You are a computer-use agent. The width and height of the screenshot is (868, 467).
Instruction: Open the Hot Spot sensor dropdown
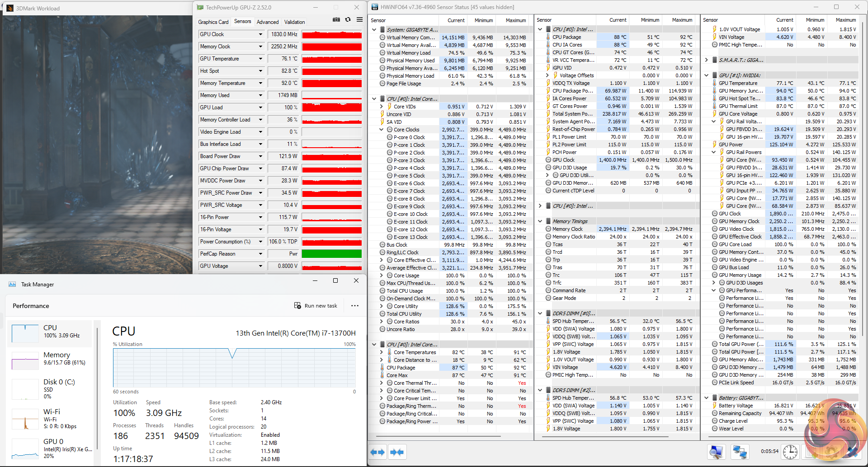[260, 71]
